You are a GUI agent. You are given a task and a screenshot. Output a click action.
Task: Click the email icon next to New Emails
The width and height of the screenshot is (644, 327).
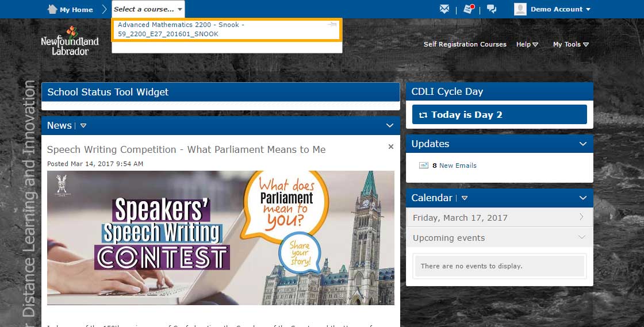click(x=423, y=166)
